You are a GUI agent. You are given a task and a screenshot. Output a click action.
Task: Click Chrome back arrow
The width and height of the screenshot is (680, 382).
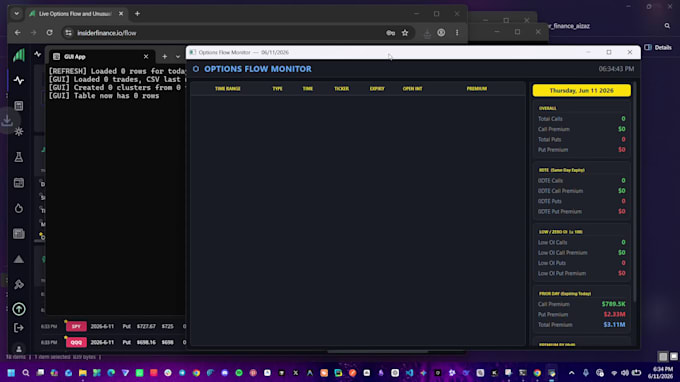coord(17,33)
